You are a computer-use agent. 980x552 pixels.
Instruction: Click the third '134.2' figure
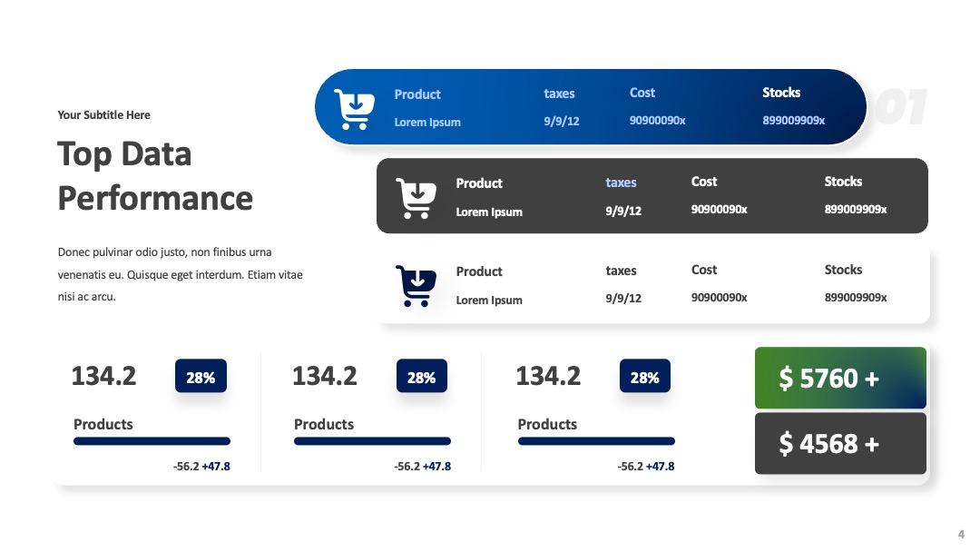(548, 377)
